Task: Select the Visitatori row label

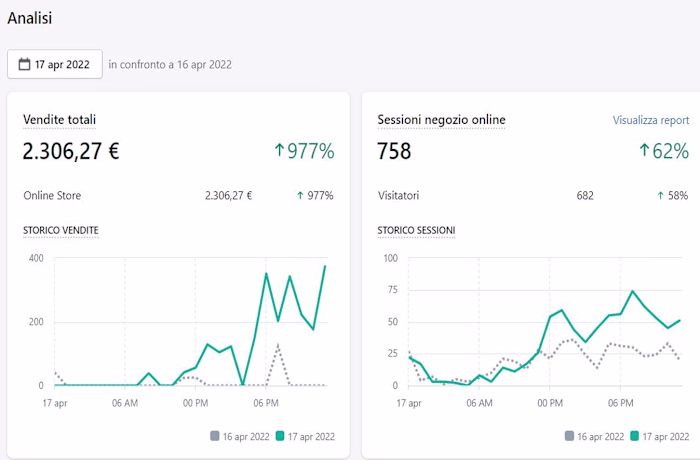Action: (398, 196)
